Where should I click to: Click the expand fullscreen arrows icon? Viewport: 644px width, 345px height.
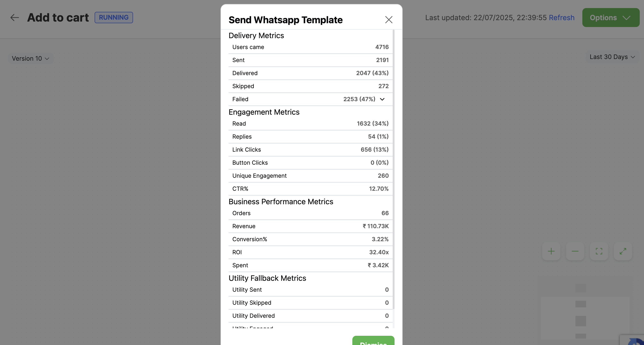pyautogui.click(x=623, y=251)
